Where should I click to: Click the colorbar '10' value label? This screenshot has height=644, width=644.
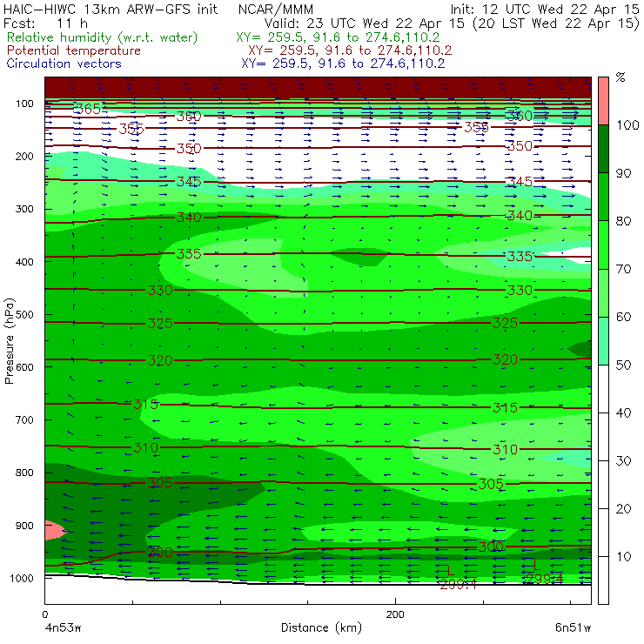(623, 557)
